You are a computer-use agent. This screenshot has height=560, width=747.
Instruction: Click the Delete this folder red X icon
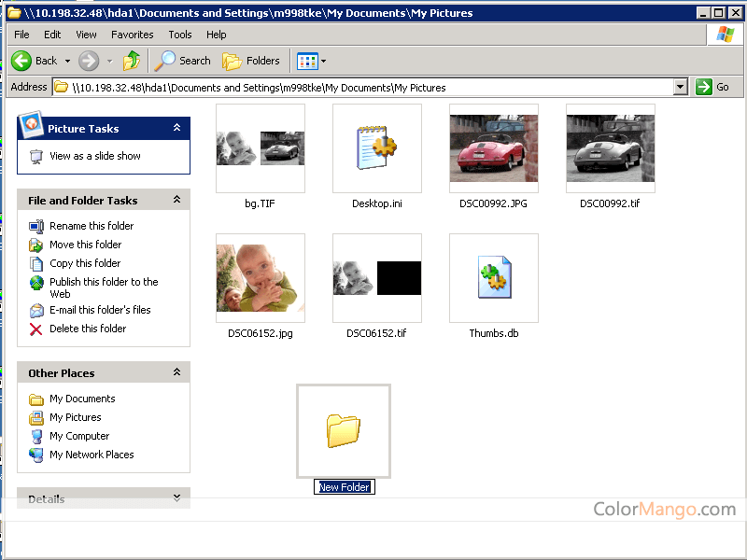(x=36, y=329)
